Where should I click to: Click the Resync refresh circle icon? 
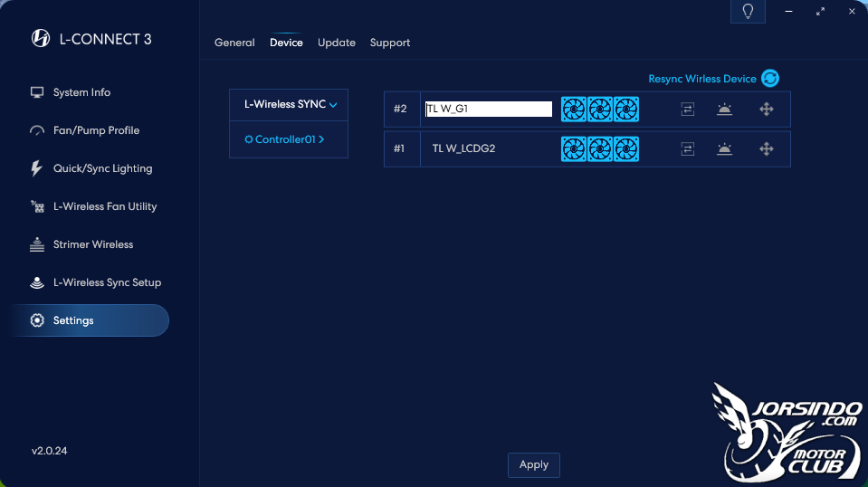(770, 79)
